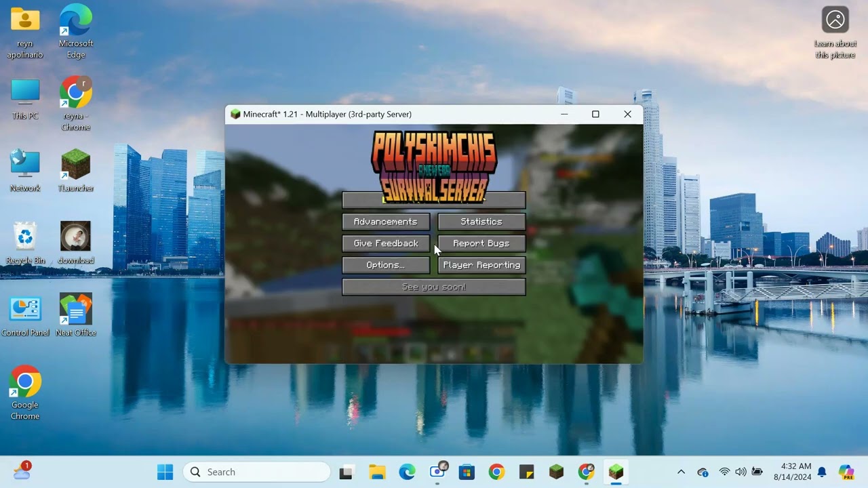Screen dimensions: 868x488
Task: Click the wide button behind the server logo
Action: pos(434,200)
